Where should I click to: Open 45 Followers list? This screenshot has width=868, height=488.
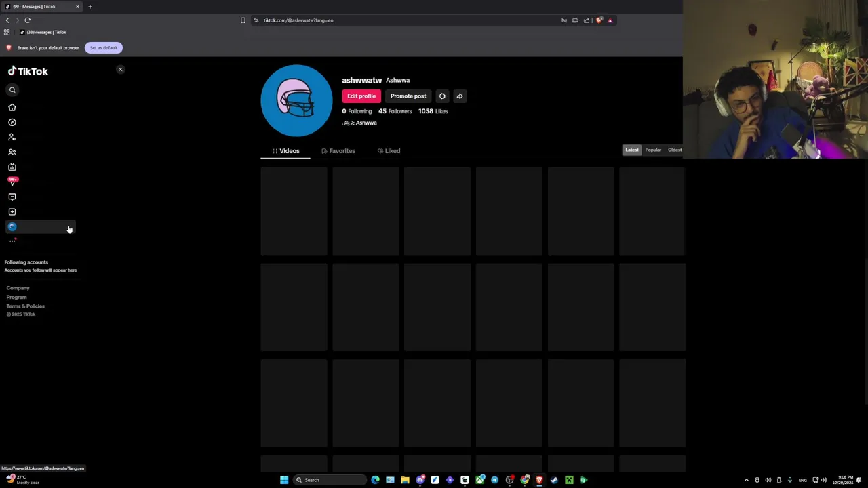[x=395, y=111]
